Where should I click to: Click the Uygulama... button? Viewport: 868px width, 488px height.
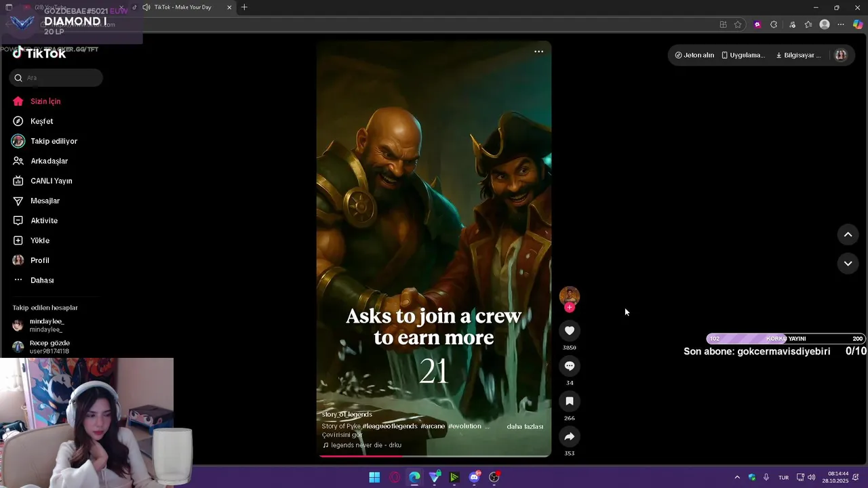[743, 56]
